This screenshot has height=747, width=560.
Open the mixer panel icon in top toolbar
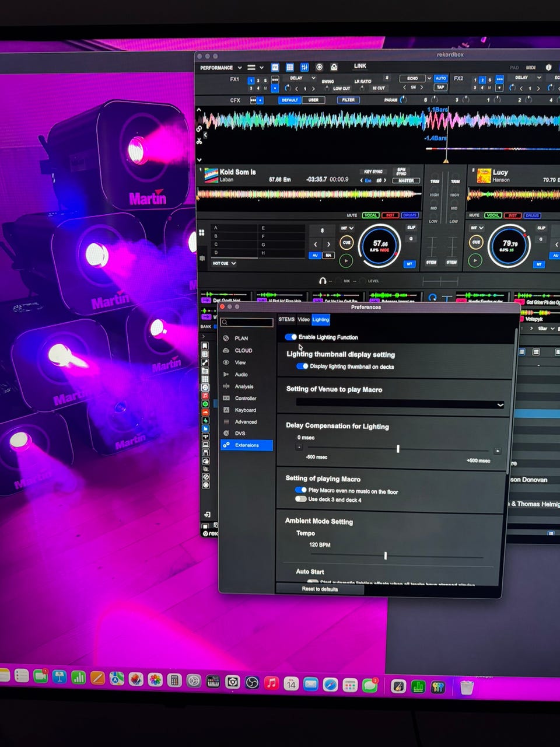coord(304,68)
